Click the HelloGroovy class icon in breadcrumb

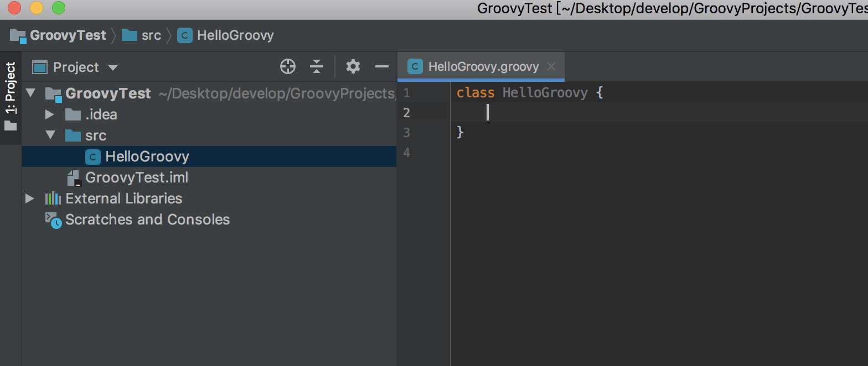[x=185, y=36]
